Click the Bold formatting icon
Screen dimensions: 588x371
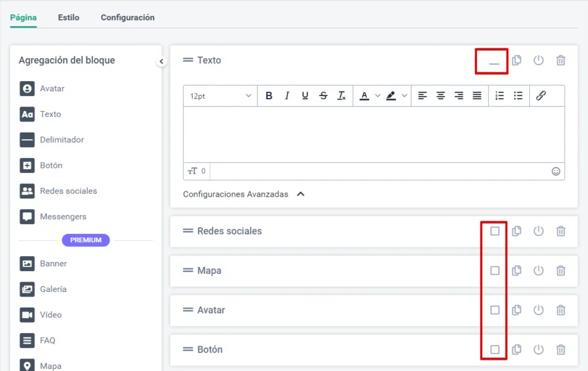click(269, 96)
